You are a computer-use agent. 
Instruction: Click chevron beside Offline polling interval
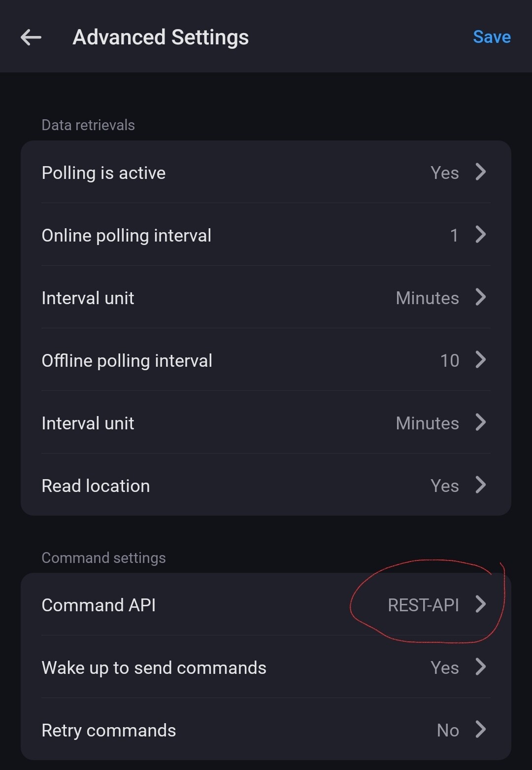481,360
